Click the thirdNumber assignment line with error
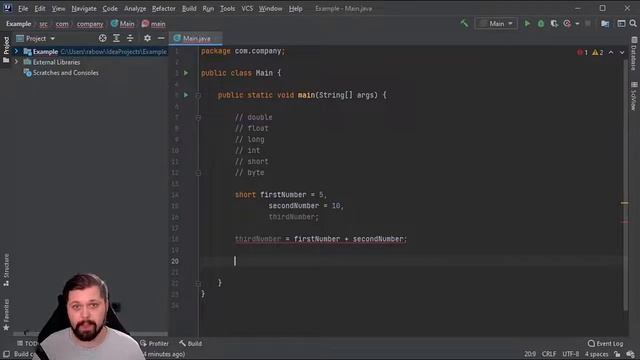 pos(320,239)
